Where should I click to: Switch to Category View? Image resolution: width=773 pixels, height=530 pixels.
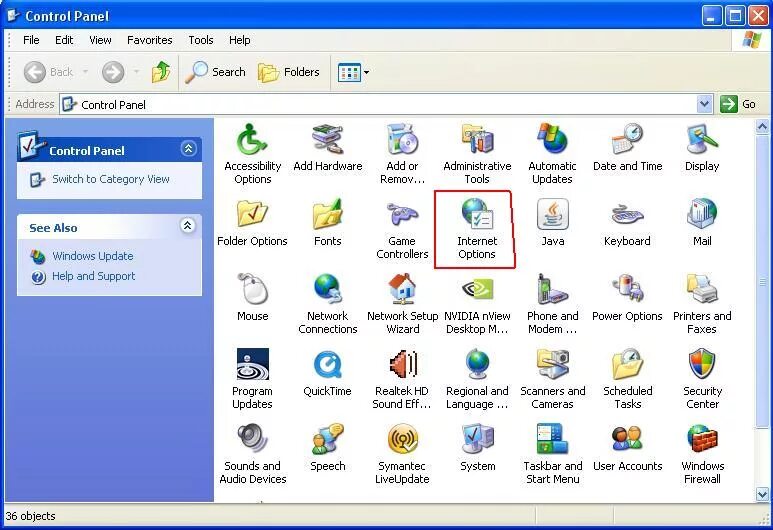[x=110, y=179]
